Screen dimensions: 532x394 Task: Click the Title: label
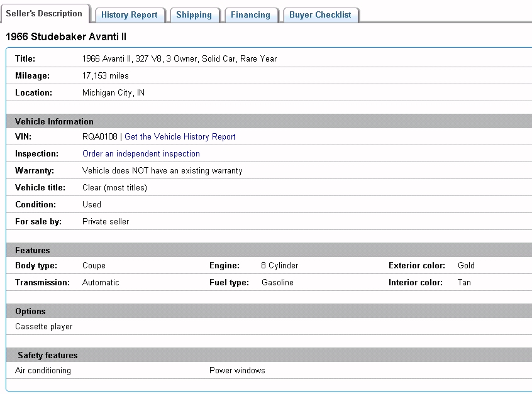click(x=25, y=58)
